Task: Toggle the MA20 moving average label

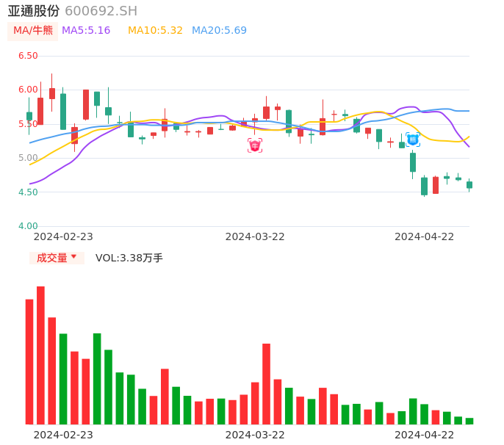Action: click(219, 31)
